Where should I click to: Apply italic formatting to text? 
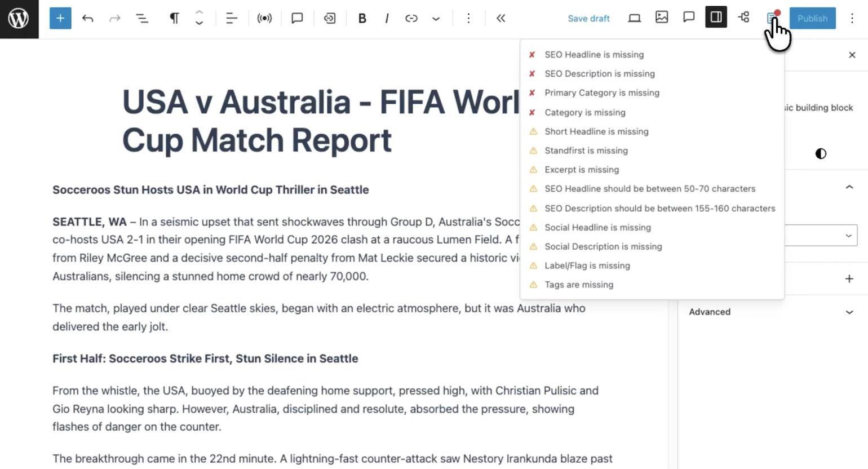(x=387, y=19)
